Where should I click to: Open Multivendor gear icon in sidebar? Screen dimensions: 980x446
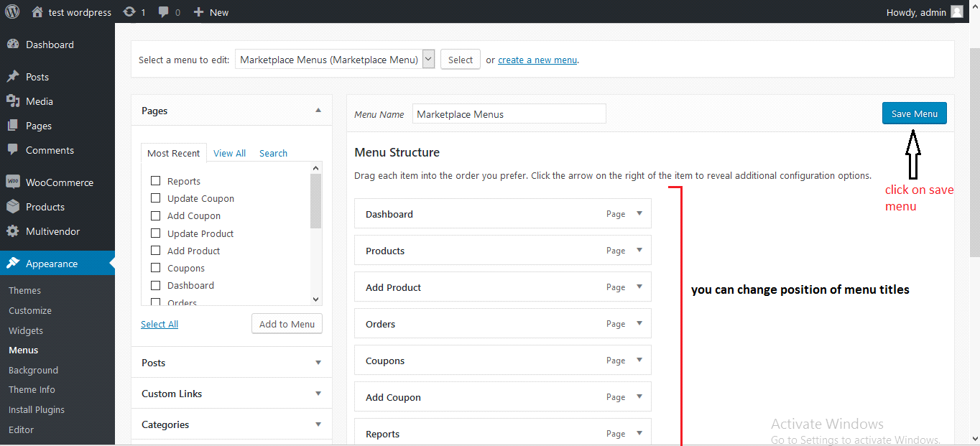point(13,231)
